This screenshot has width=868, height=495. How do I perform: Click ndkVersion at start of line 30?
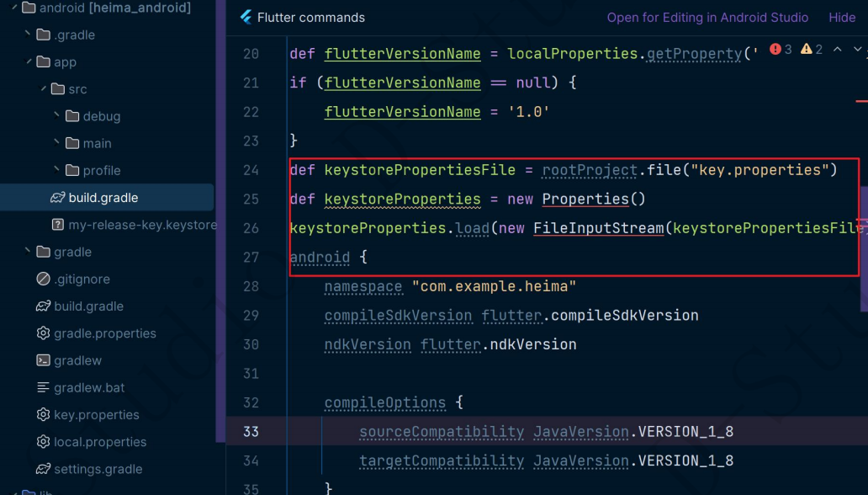[x=368, y=345]
